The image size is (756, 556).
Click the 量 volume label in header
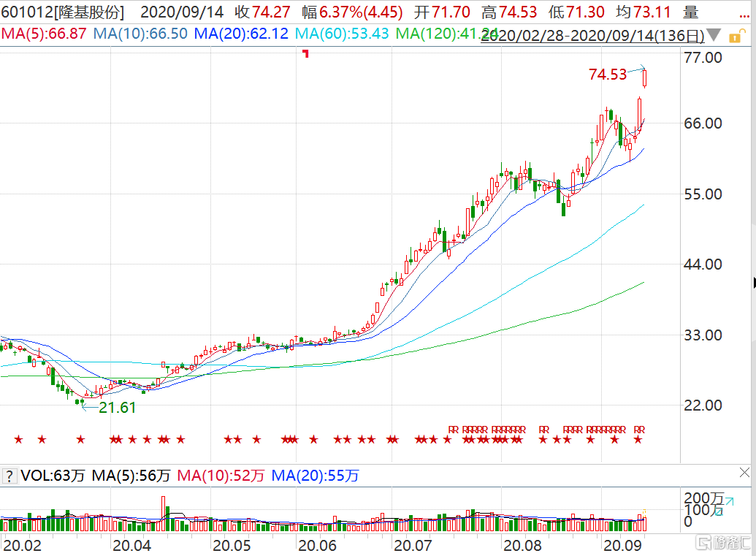coord(691,12)
